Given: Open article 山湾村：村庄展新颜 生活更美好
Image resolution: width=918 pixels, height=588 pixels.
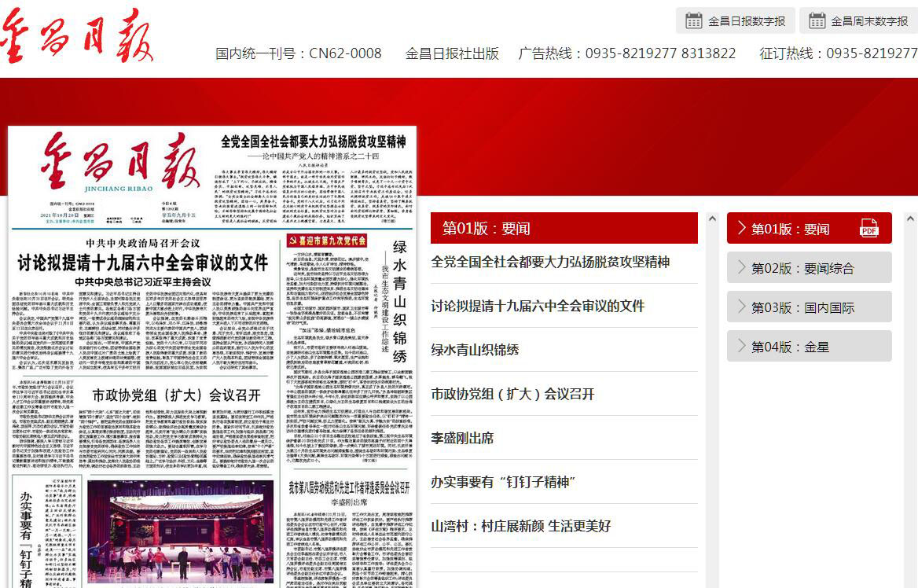Looking at the screenshot, I should [x=520, y=526].
